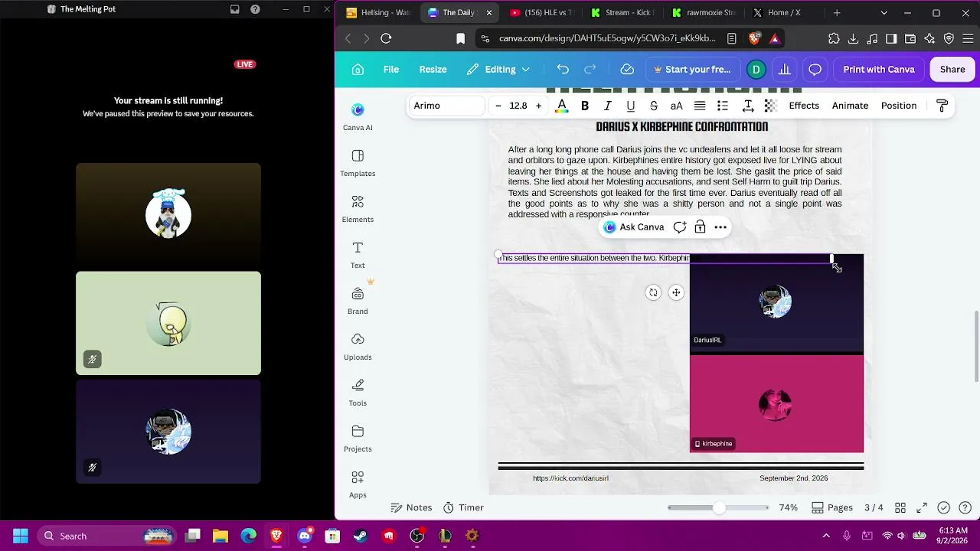Open Steam from the taskbar
Viewport: 980px width, 551px height.
[360, 536]
